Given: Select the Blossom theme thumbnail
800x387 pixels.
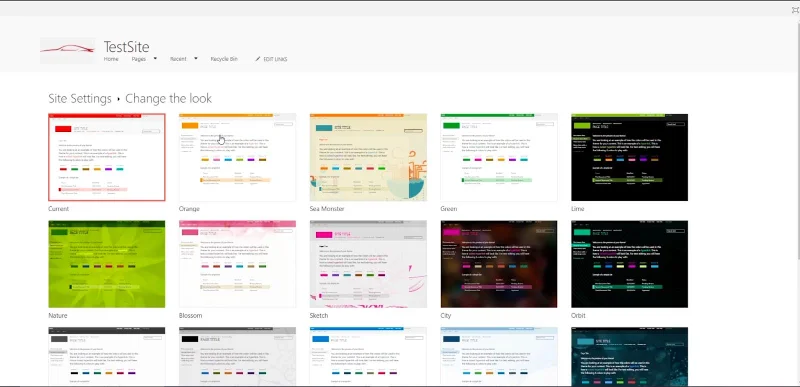Looking at the screenshot, I should click(237, 264).
